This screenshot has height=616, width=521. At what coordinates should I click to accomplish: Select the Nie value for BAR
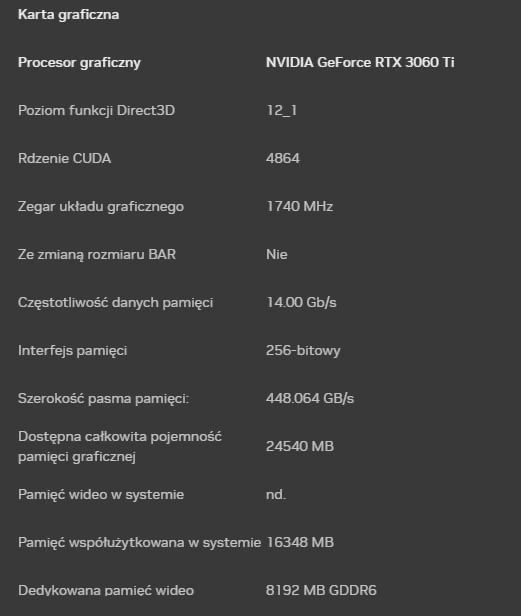point(277,255)
